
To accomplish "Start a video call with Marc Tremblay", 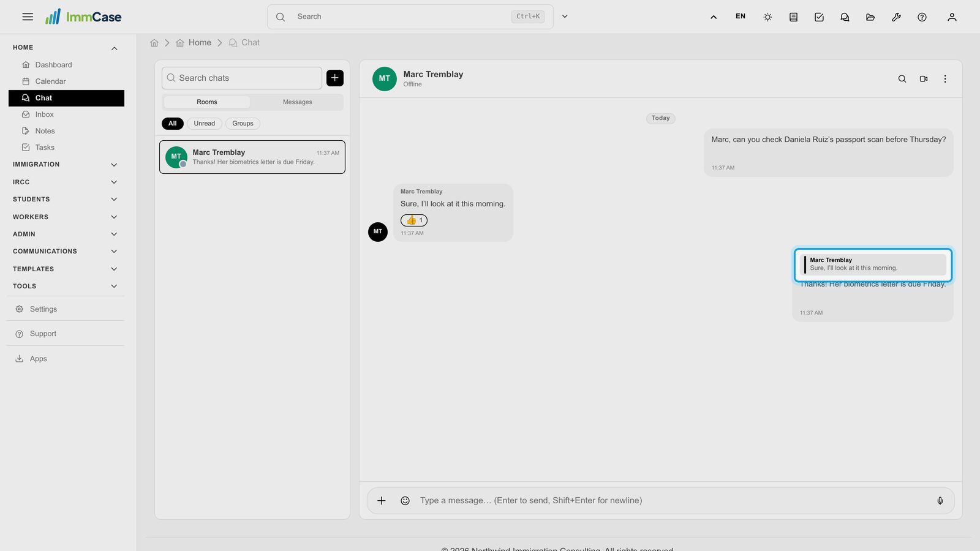I will point(924,79).
